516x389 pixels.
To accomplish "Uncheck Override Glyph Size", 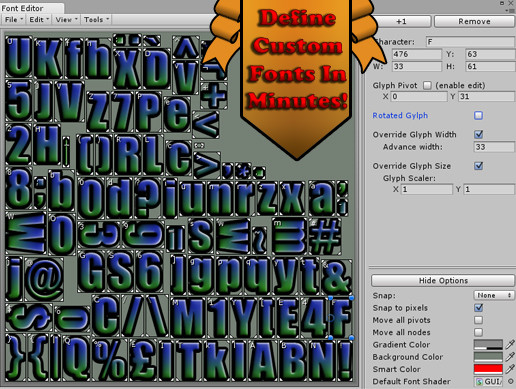I will click(478, 166).
